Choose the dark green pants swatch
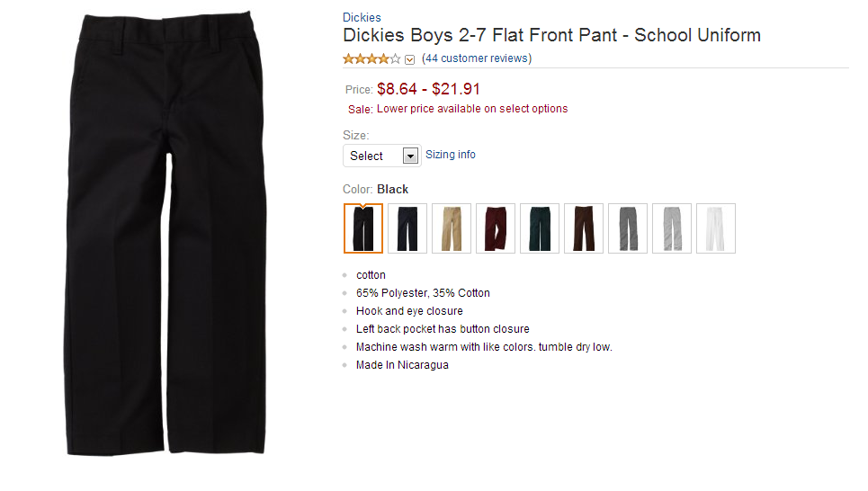 coord(540,228)
